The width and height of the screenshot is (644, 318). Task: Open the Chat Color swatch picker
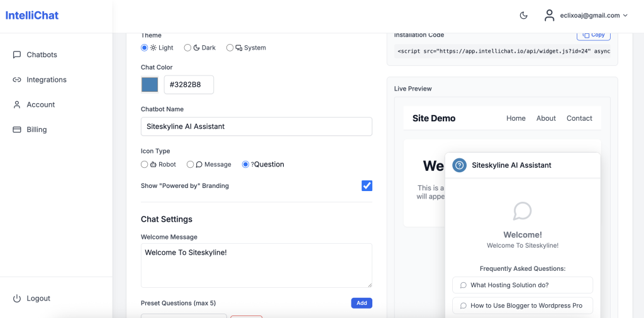coord(150,84)
